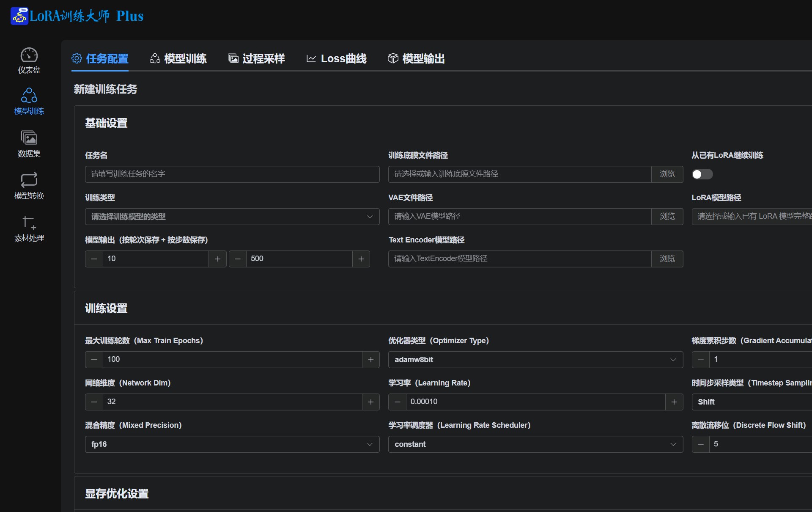Viewport: 812px width, 512px height.
Task: Click the Learning Rate 0.00010 field
Action: tap(535, 402)
